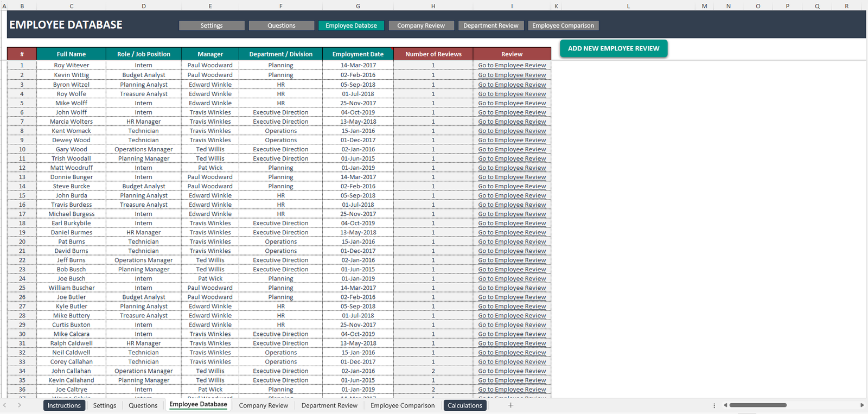The width and height of the screenshot is (868, 414).
Task: Open Department Review from the header buttons
Action: point(490,26)
